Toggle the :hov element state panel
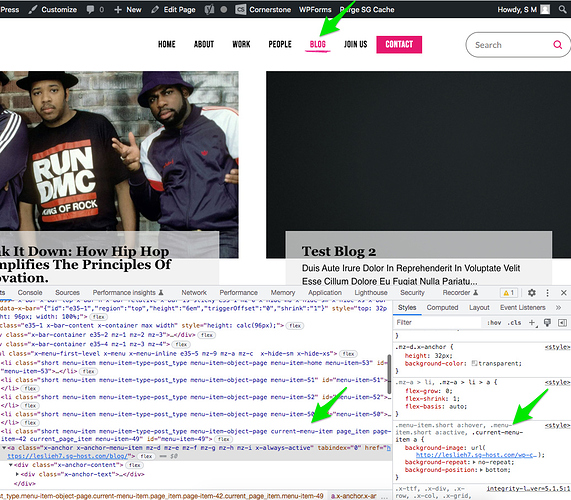Viewport: 571px width, 500px height. (494, 323)
